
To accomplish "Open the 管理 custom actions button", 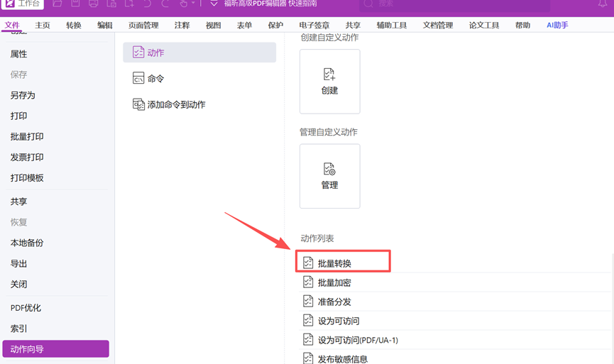I will pyautogui.click(x=329, y=176).
